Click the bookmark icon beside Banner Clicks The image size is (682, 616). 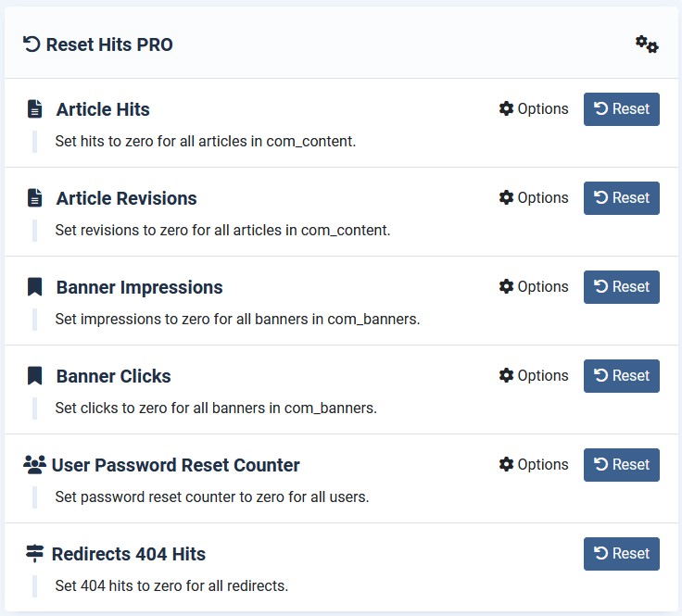pos(34,376)
